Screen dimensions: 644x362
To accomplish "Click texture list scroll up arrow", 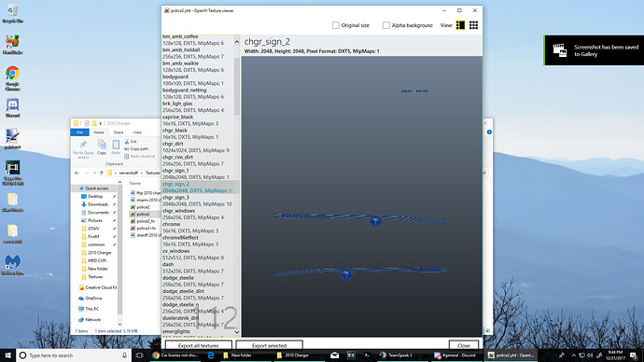I will click(x=236, y=42).
